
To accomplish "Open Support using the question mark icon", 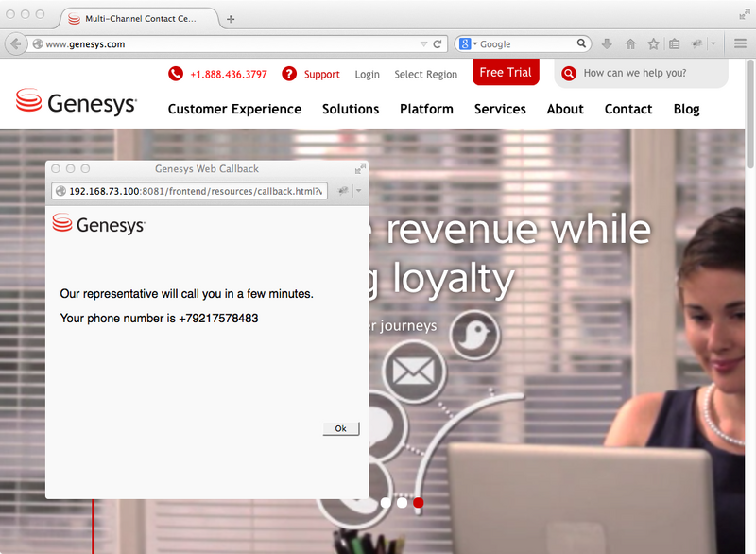I will pos(289,74).
